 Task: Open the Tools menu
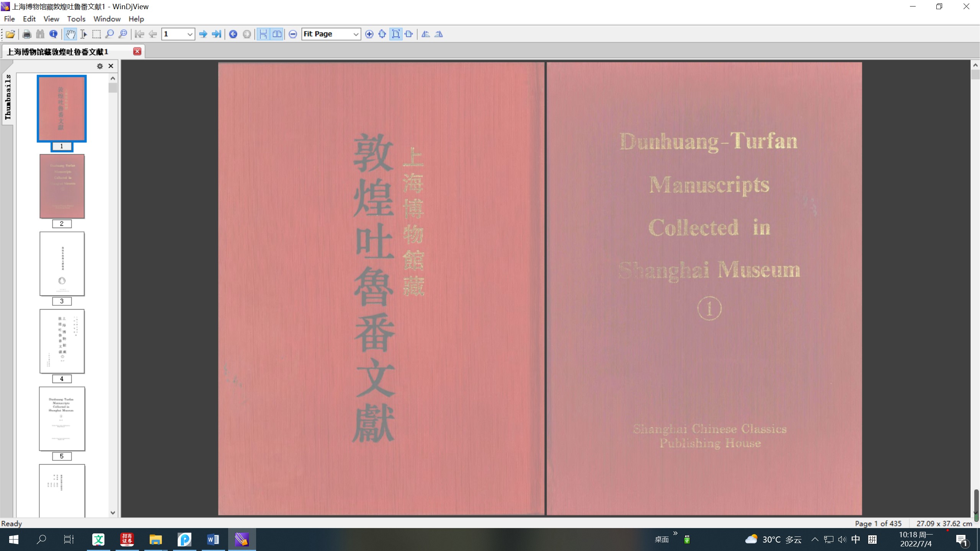coord(76,19)
